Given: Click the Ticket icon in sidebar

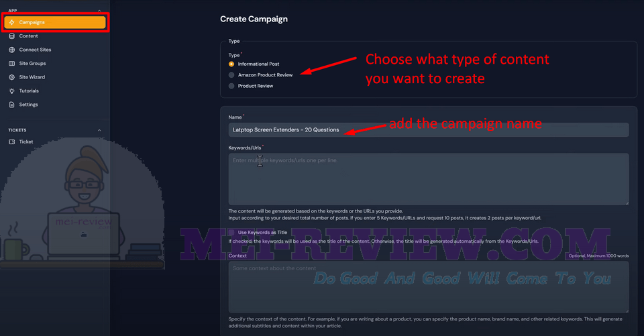Looking at the screenshot, I should (12, 142).
